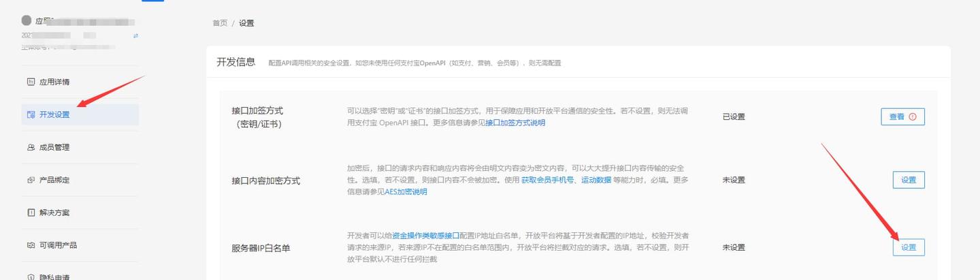
Task: Click the 开发设置 sidebar icon
Action: tap(31, 114)
